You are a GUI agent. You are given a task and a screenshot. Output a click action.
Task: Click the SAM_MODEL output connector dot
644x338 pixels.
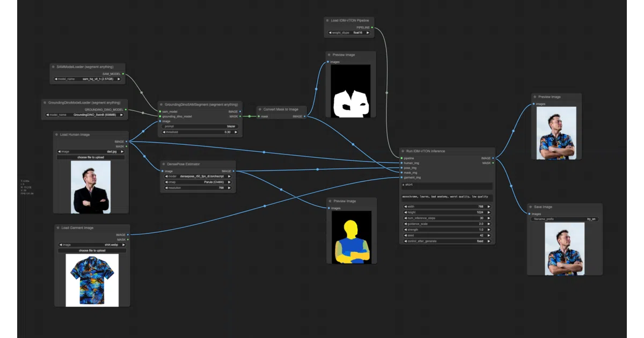tap(123, 74)
